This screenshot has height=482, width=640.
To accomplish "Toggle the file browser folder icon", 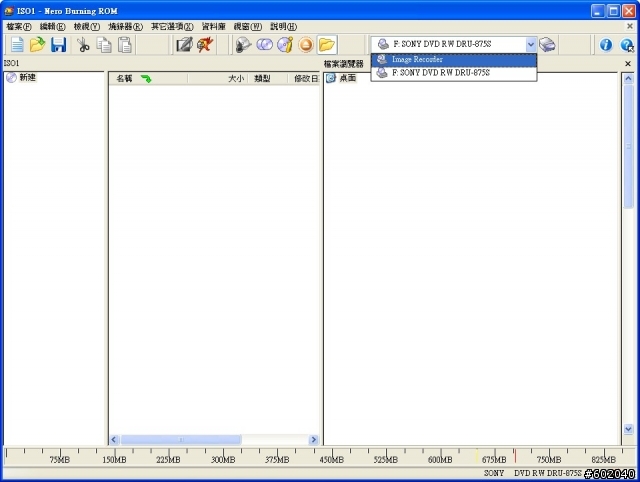I will tap(327, 44).
